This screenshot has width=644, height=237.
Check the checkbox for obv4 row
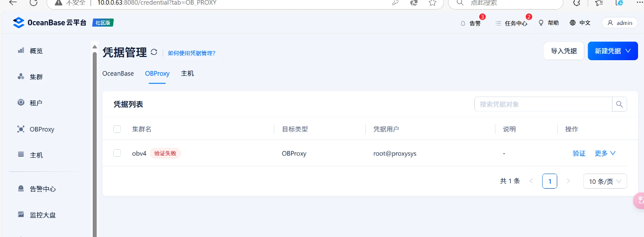pyautogui.click(x=117, y=153)
